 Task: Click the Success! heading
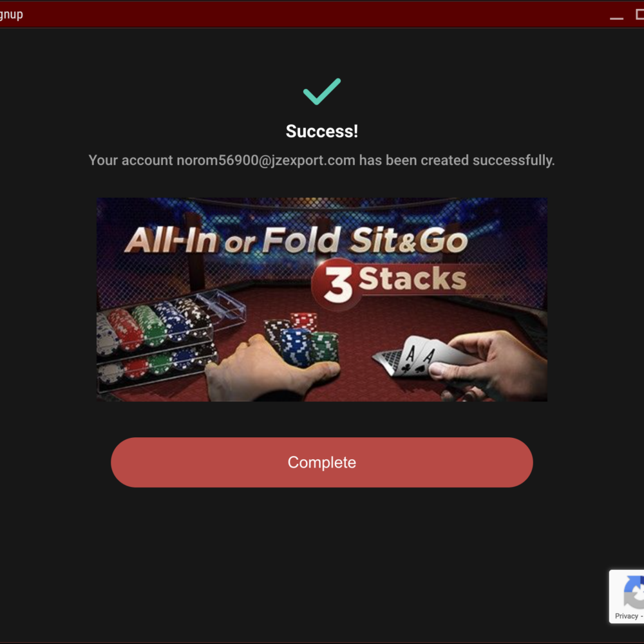[x=321, y=131]
